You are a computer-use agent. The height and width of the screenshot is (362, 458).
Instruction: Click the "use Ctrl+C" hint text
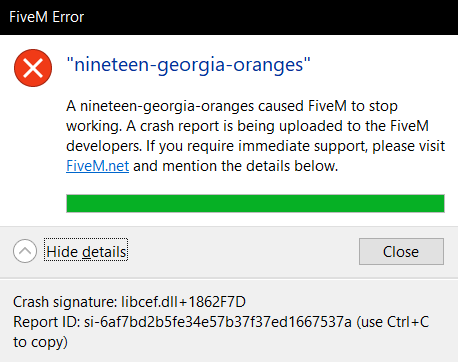394,322
